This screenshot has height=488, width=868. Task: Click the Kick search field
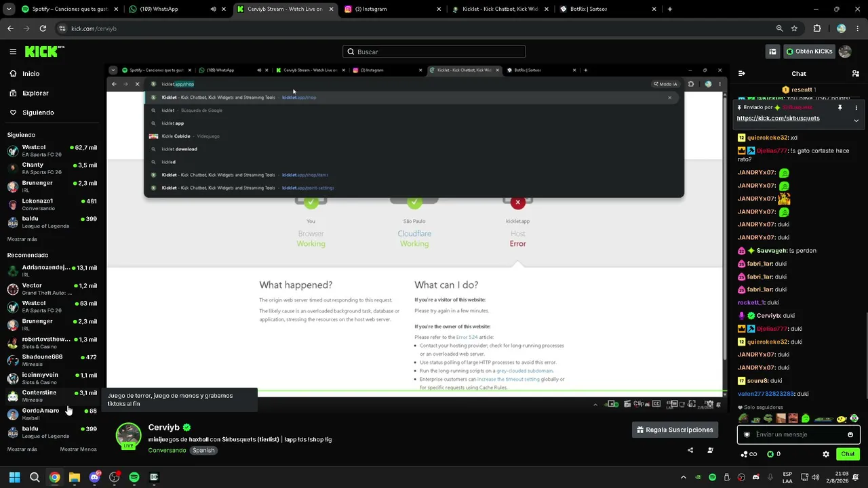coord(434,52)
